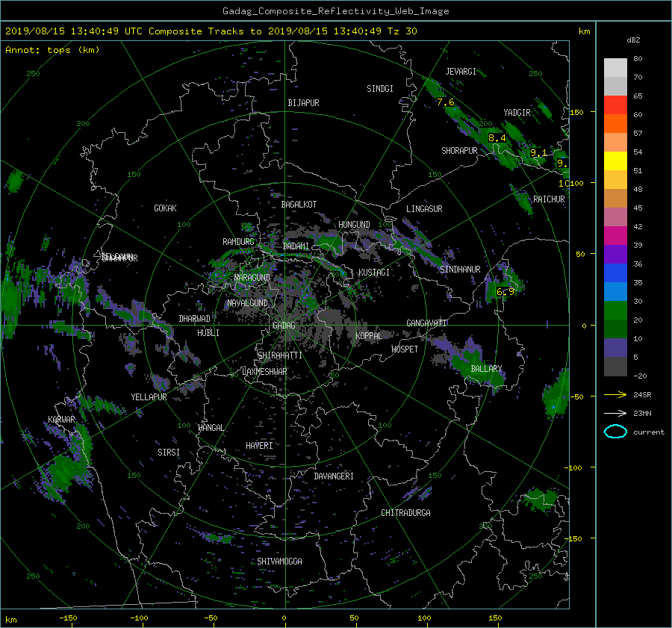Click the red 60 dBZ legend swatch

coord(615,105)
